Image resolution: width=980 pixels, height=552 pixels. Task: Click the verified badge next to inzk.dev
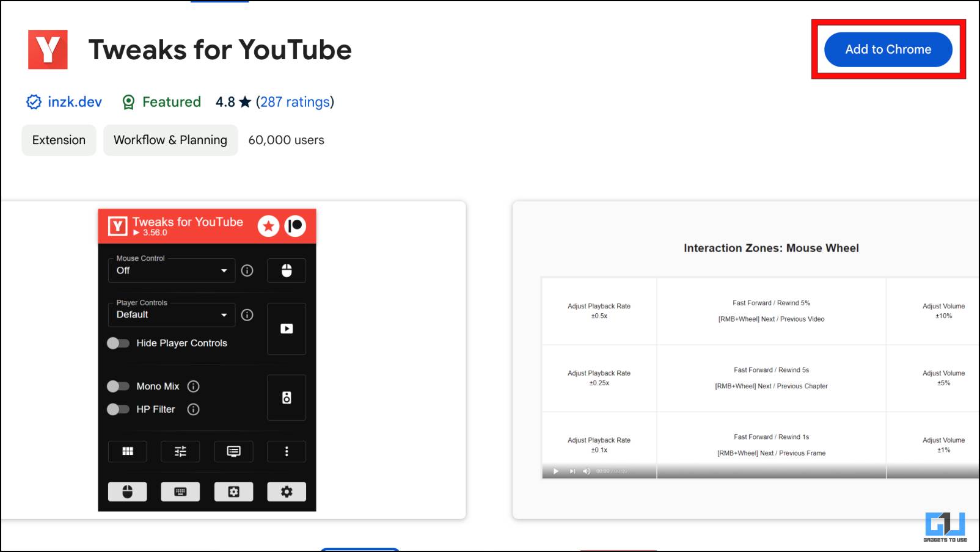click(x=34, y=102)
